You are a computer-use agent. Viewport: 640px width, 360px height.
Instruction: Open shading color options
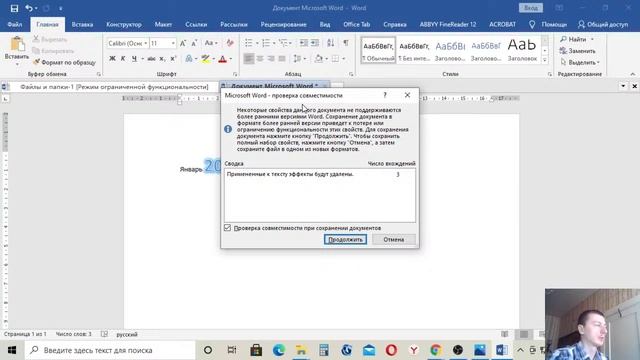point(321,59)
